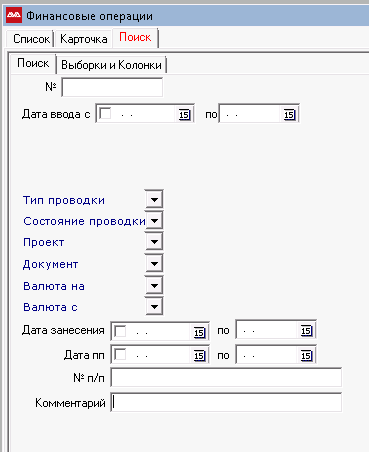Open calendar for Дата пп end date
This screenshot has width=369, height=452.
coord(306,355)
